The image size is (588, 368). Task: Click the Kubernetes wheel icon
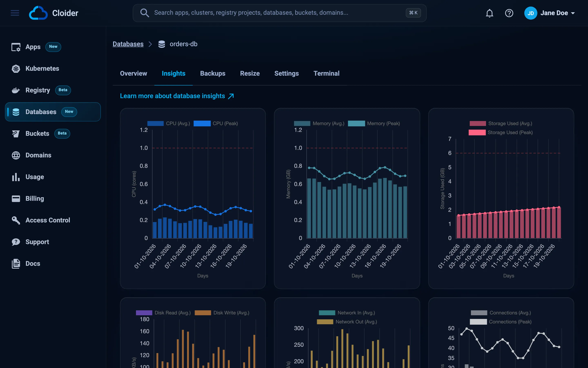pos(16,69)
